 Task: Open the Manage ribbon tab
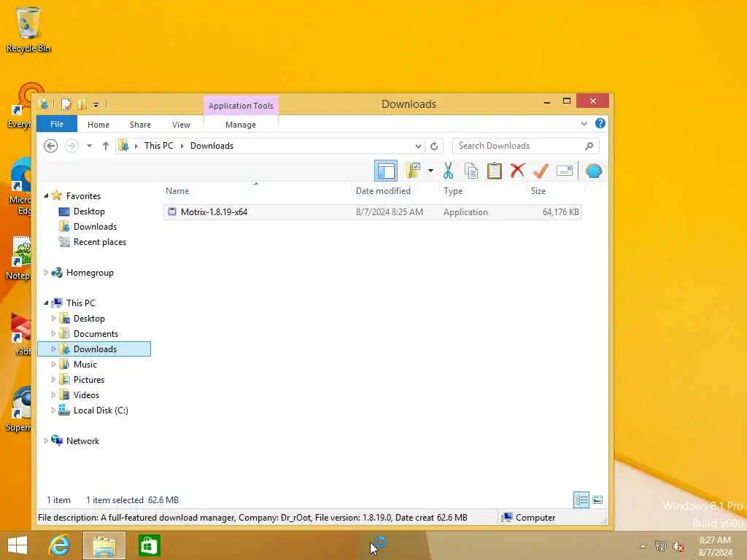(241, 124)
